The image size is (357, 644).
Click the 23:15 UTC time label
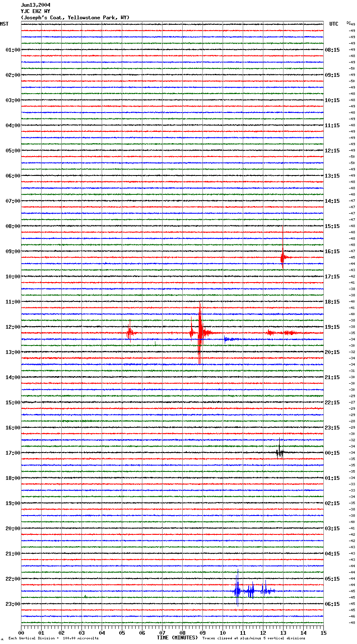[332, 428]
